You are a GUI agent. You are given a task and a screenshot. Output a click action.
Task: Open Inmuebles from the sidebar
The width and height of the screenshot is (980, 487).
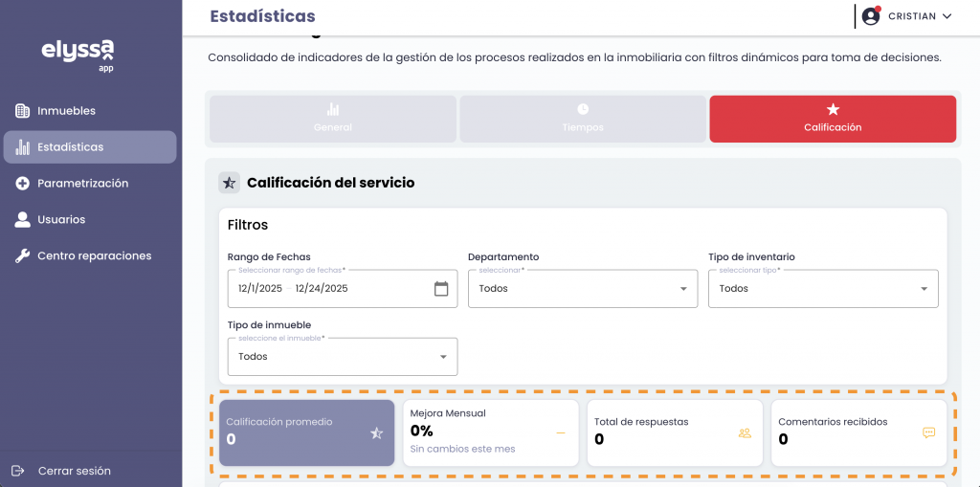(x=66, y=111)
